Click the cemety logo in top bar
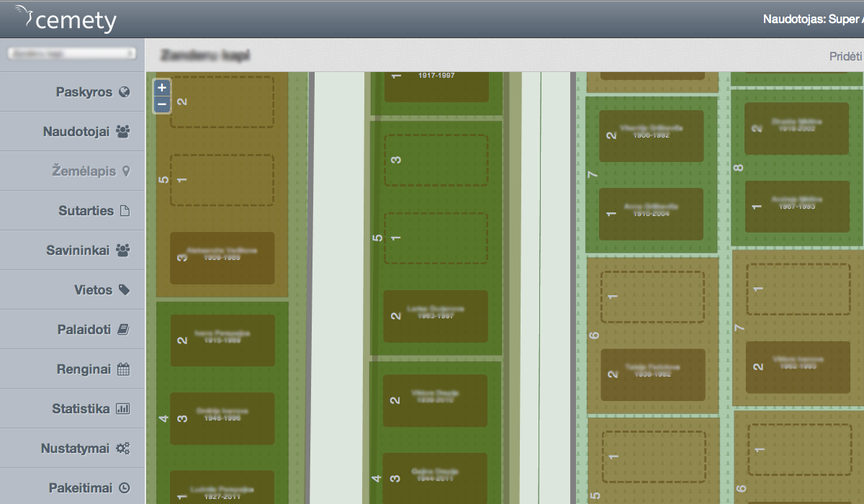The width and height of the screenshot is (864, 504). [66, 19]
